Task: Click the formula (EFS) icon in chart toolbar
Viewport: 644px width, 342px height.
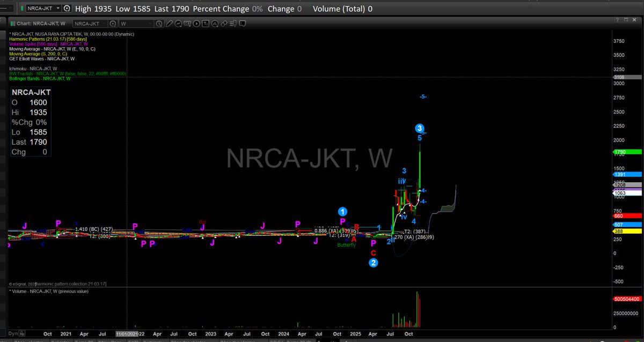Action: [x=187, y=24]
